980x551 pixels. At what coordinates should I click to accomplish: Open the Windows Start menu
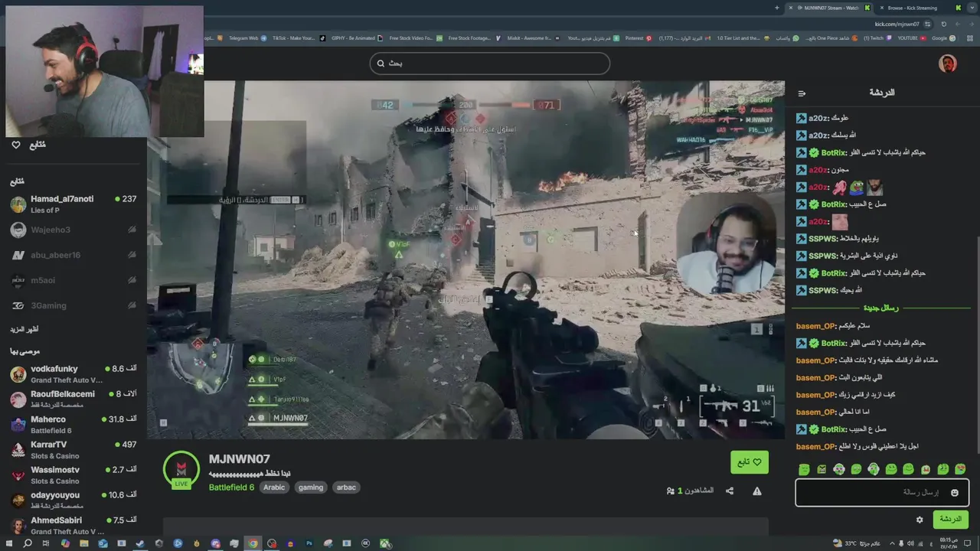click(9, 543)
